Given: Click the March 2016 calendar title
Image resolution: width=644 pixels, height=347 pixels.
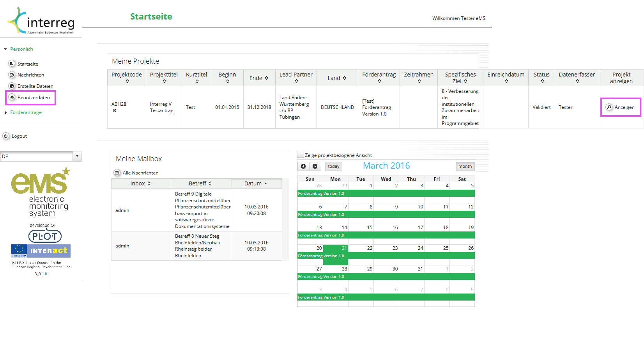Looking at the screenshot, I should pyautogui.click(x=386, y=166).
